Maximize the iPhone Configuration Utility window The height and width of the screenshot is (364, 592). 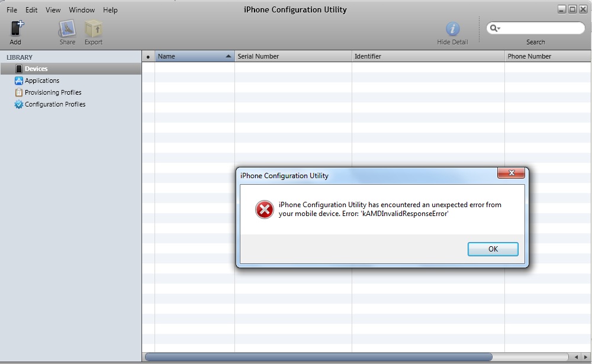[x=572, y=9]
